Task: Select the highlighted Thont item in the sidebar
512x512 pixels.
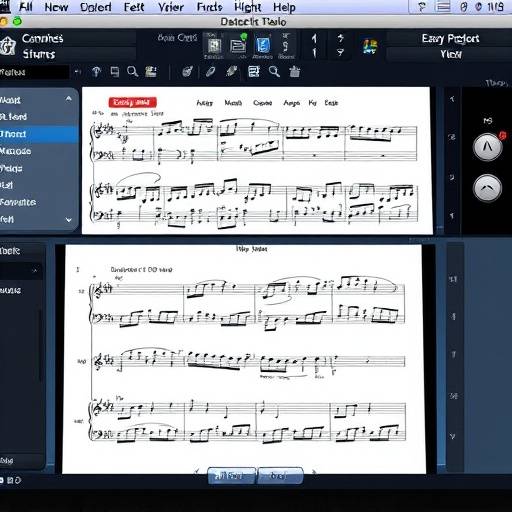Action: pyautogui.click(x=39, y=134)
